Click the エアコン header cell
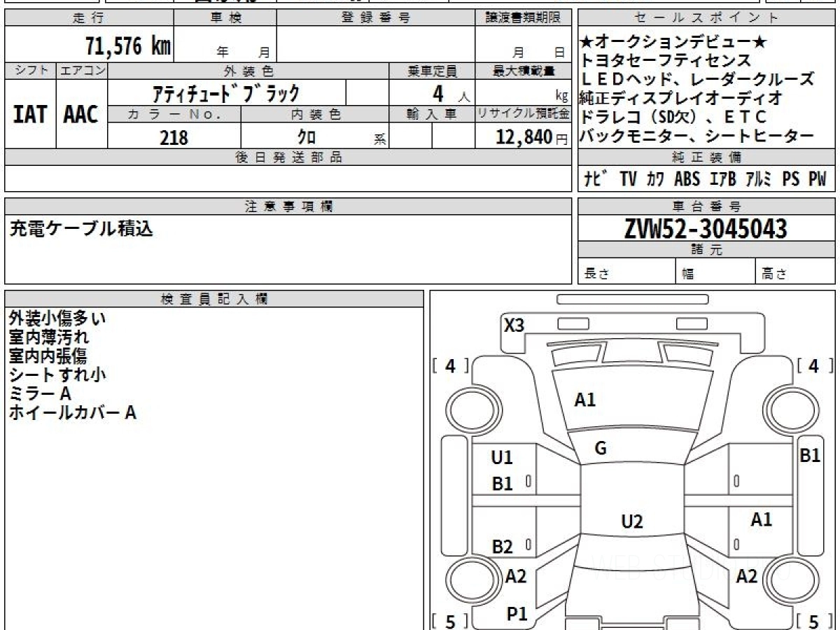Viewport: 840px width, 630px height. coord(82,71)
